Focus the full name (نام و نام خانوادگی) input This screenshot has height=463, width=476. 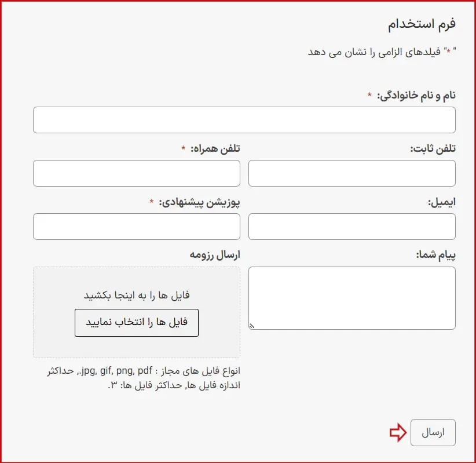tap(244, 120)
